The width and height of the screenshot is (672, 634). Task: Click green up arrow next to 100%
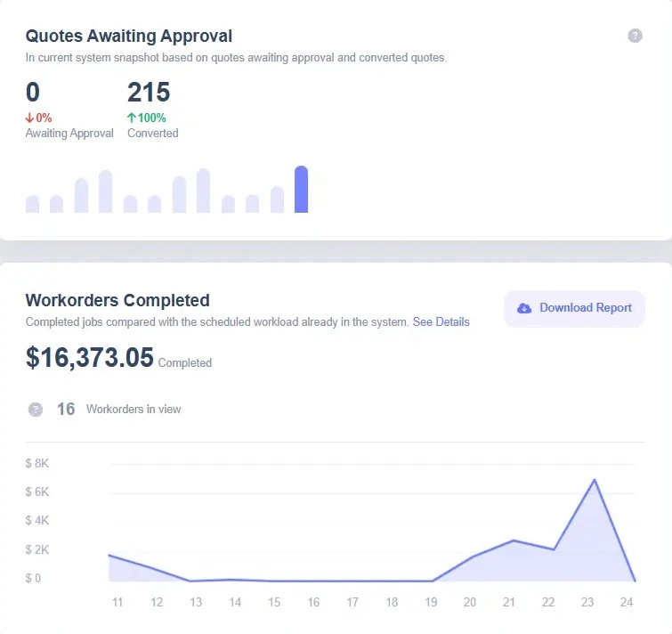(x=132, y=118)
